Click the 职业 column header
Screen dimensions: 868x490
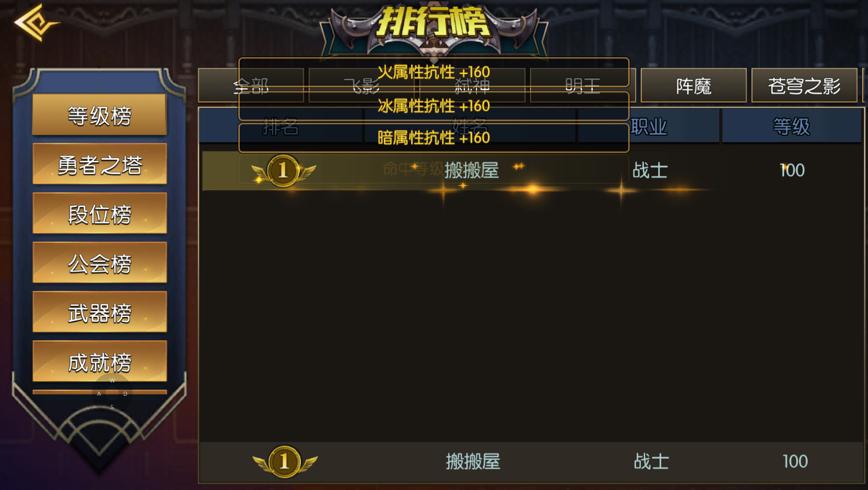pyautogui.click(x=649, y=126)
